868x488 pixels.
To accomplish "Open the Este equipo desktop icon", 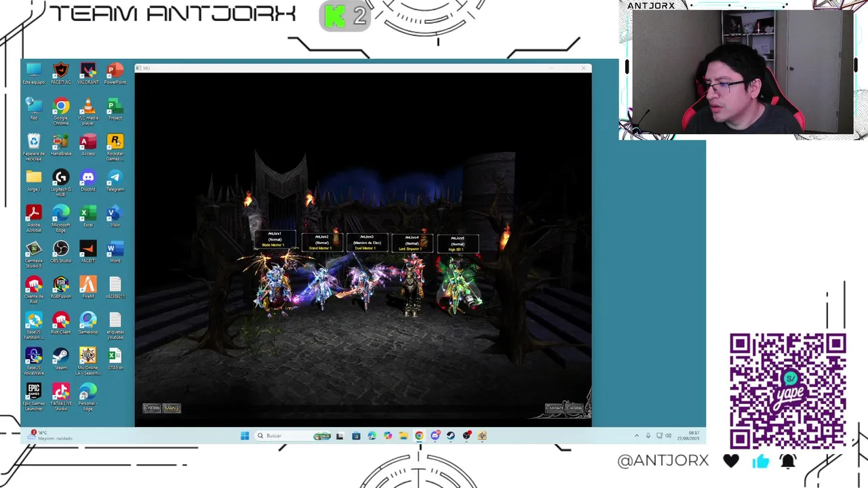I will tap(34, 73).
